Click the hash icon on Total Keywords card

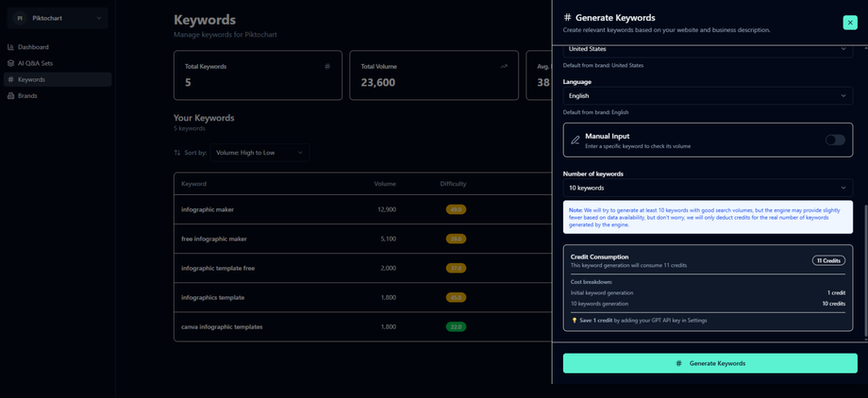(x=327, y=67)
